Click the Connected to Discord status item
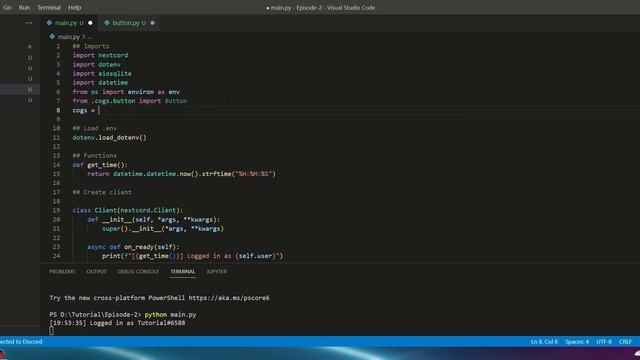 pos(21,342)
